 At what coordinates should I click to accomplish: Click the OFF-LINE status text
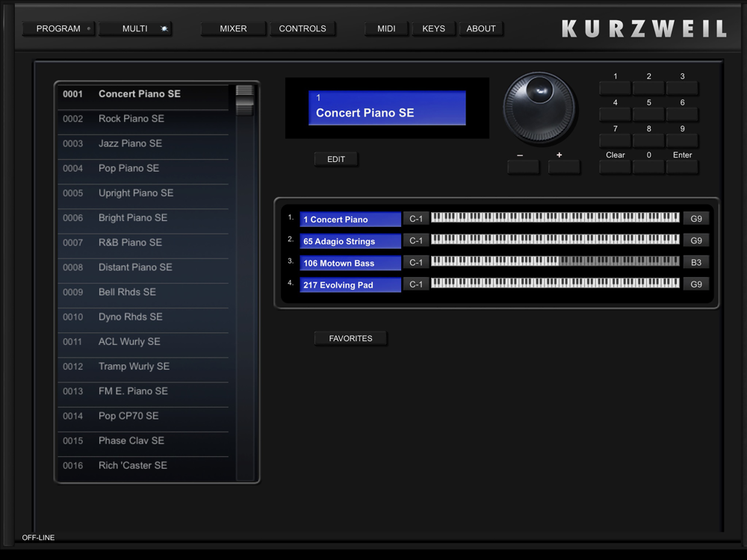[38, 538]
